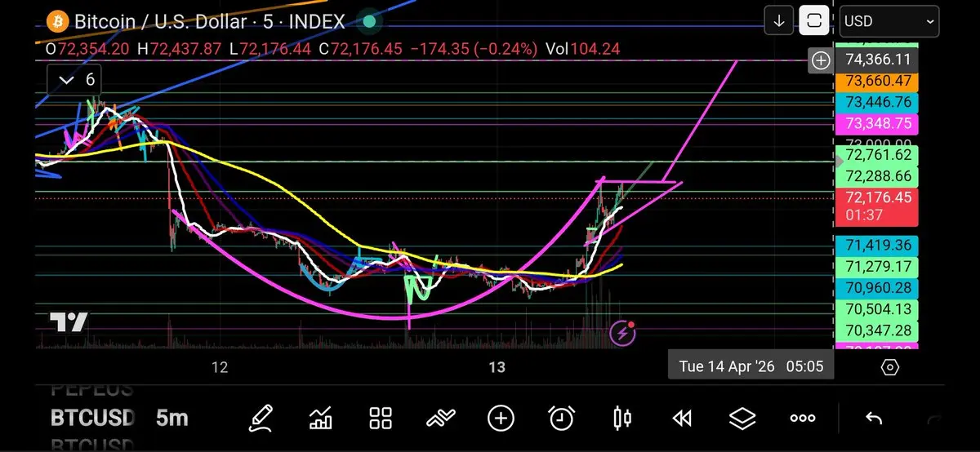This screenshot has width=980, height=452.
Task: Open the USD currency dropdown
Action: coord(889,21)
